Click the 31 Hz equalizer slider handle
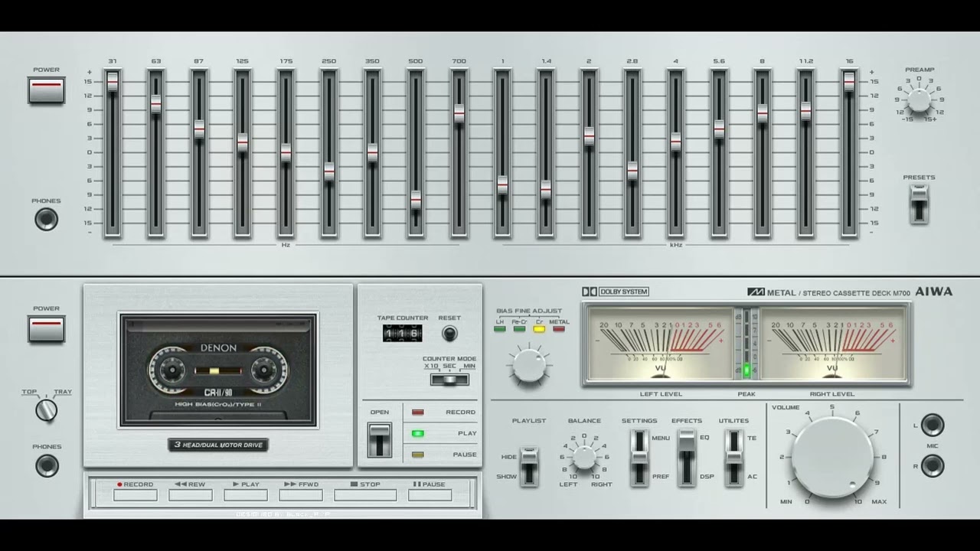980x551 pixels. pyautogui.click(x=113, y=82)
